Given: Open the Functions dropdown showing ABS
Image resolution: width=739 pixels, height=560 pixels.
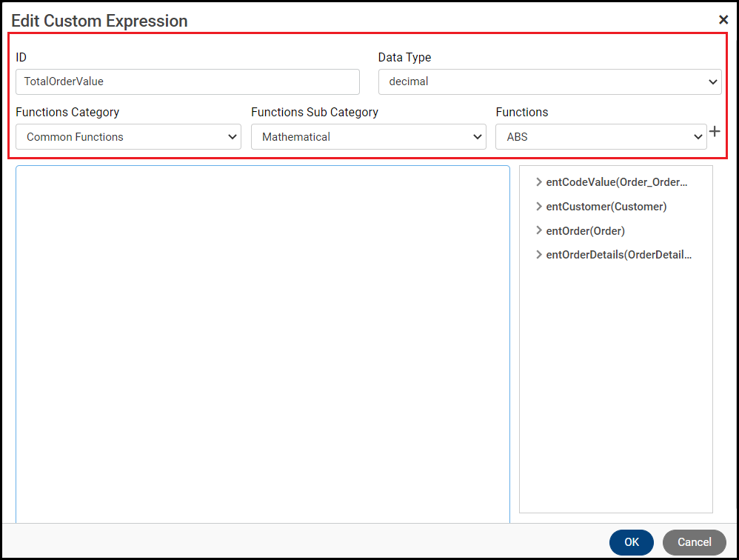Looking at the screenshot, I should click(601, 137).
